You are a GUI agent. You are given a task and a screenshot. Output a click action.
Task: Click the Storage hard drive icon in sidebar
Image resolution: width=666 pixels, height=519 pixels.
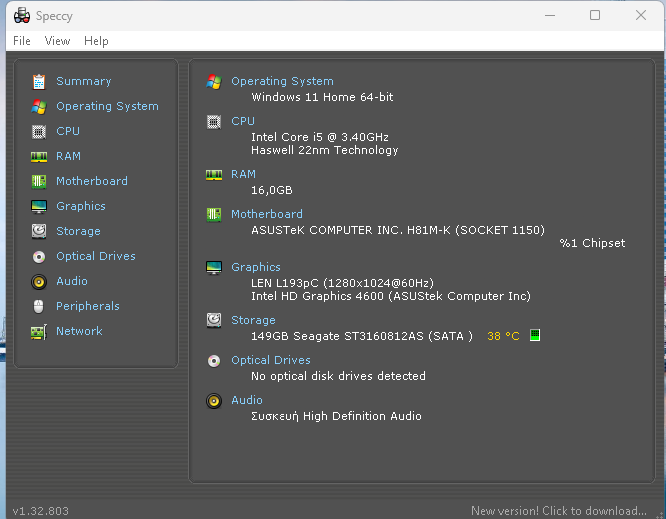pos(39,231)
